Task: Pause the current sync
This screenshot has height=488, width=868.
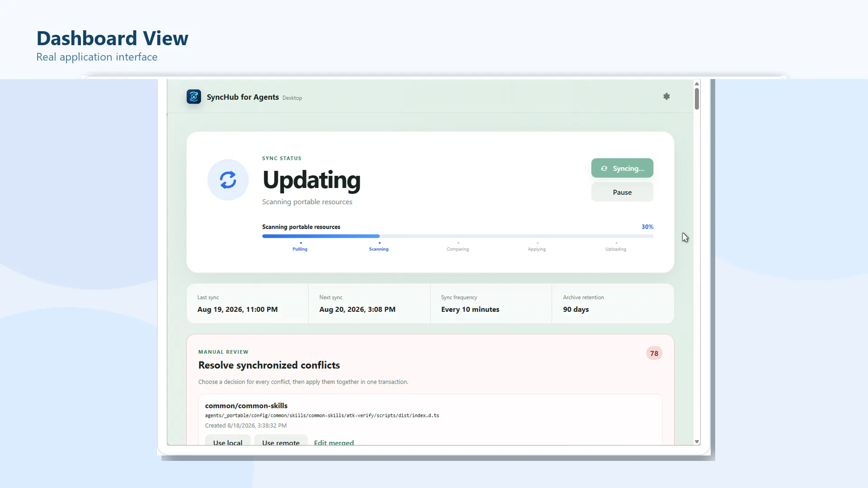Action: 622,192
